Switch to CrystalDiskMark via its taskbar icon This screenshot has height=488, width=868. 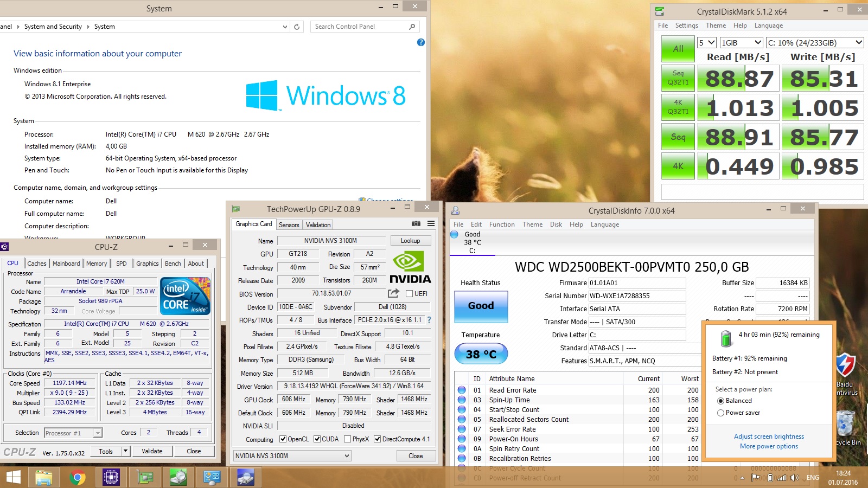(178, 477)
